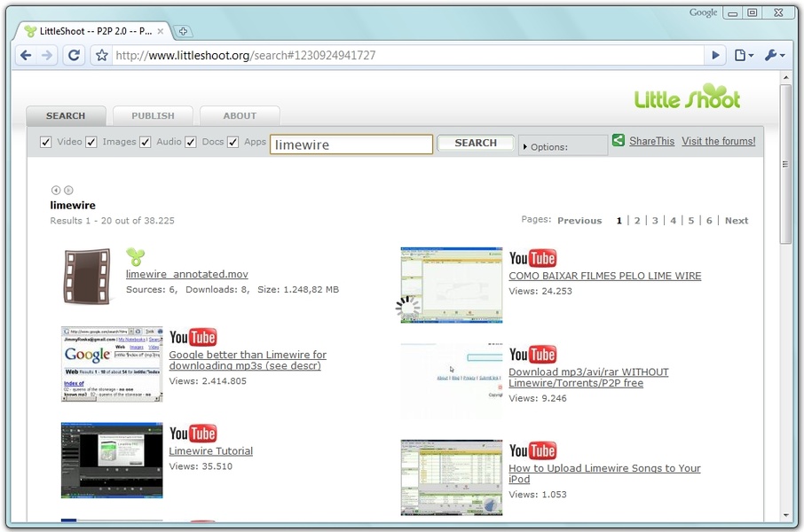This screenshot has height=532, width=804.
Task: Switch to the ABOUT tab
Action: (240, 116)
